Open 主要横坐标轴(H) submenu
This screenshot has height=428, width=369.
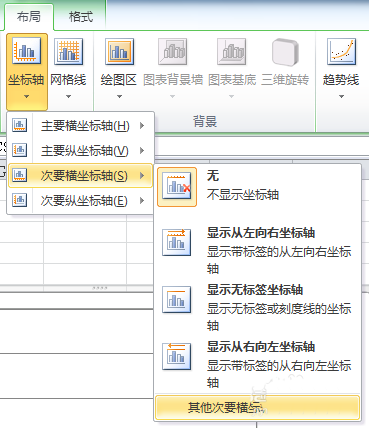pyautogui.click(x=80, y=126)
